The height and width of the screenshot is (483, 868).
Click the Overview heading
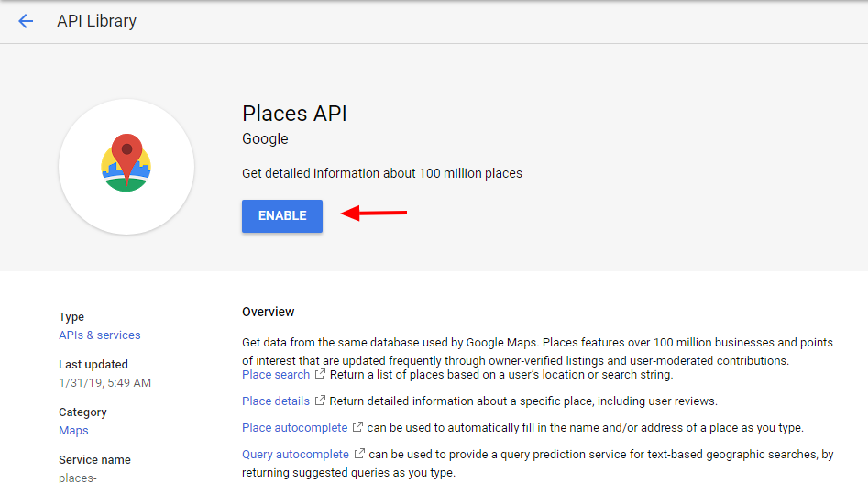pos(268,312)
